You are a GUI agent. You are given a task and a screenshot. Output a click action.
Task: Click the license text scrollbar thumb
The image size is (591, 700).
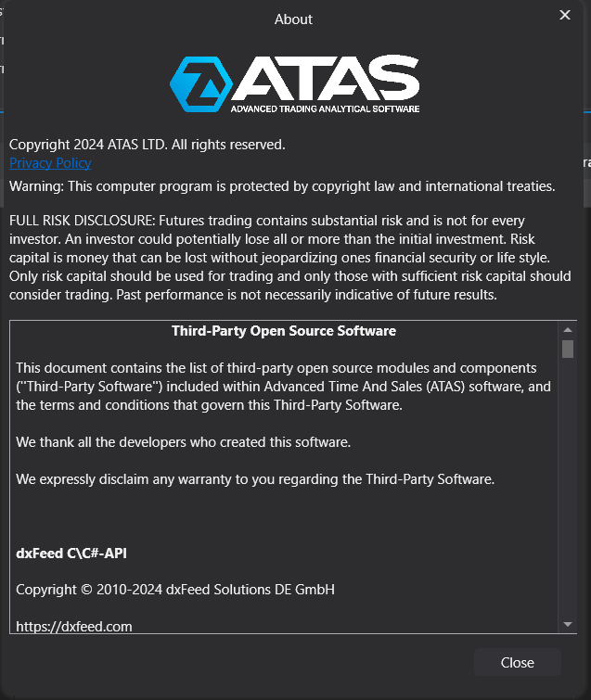(x=568, y=350)
